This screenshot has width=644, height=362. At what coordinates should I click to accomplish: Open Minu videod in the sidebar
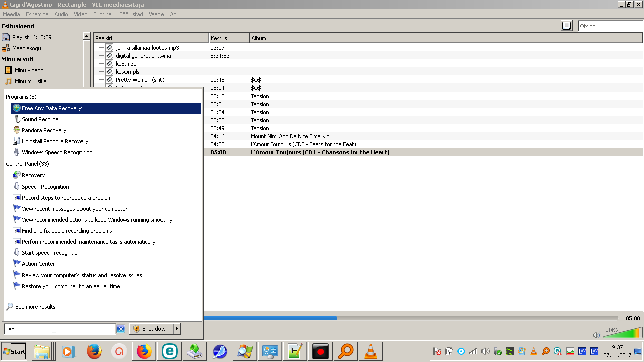29,70
